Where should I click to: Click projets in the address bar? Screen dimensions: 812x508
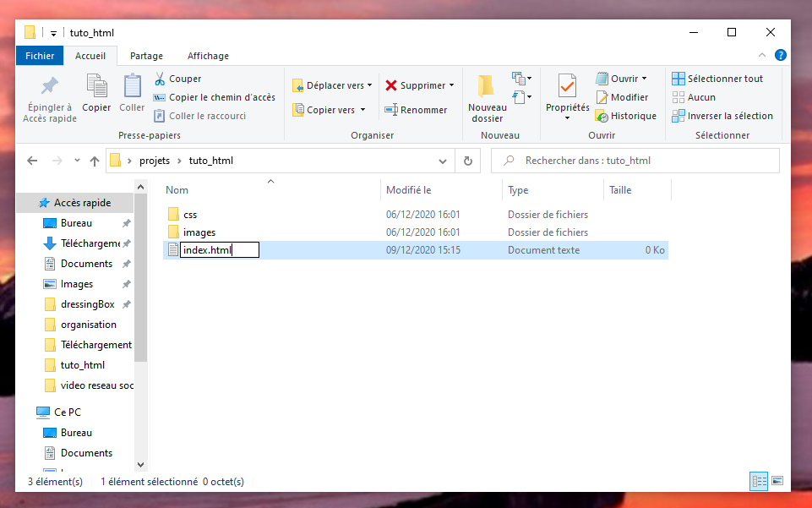click(x=155, y=161)
